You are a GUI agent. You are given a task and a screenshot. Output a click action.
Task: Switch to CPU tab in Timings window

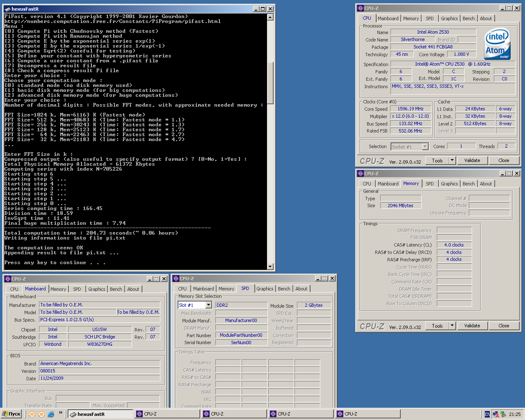pyautogui.click(x=367, y=184)
